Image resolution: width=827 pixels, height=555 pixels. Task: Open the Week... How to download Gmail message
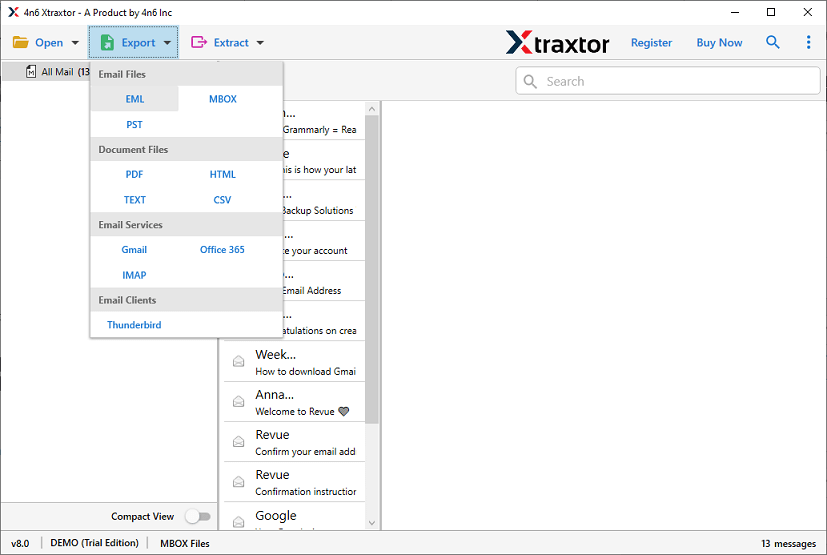pyautogui.click(x=294, y=361)
